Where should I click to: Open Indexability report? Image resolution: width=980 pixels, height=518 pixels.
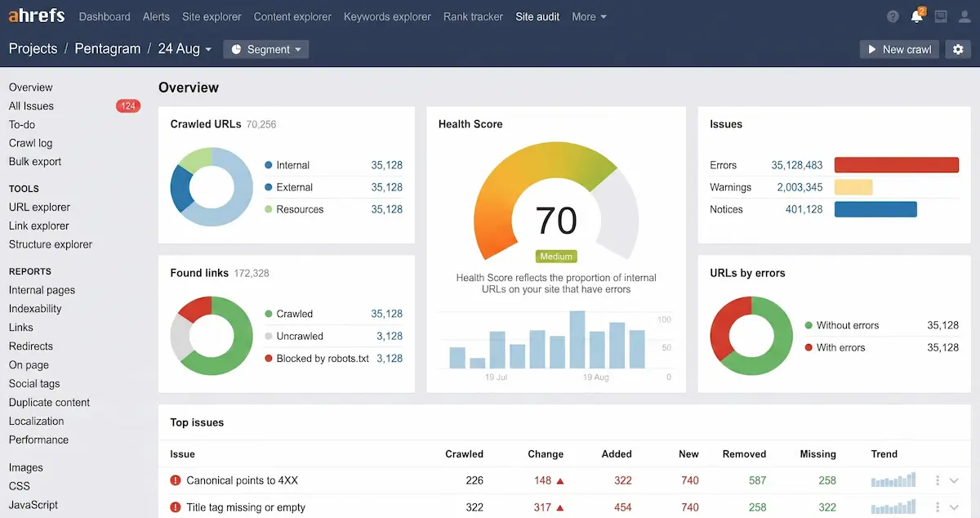point(35,309)
